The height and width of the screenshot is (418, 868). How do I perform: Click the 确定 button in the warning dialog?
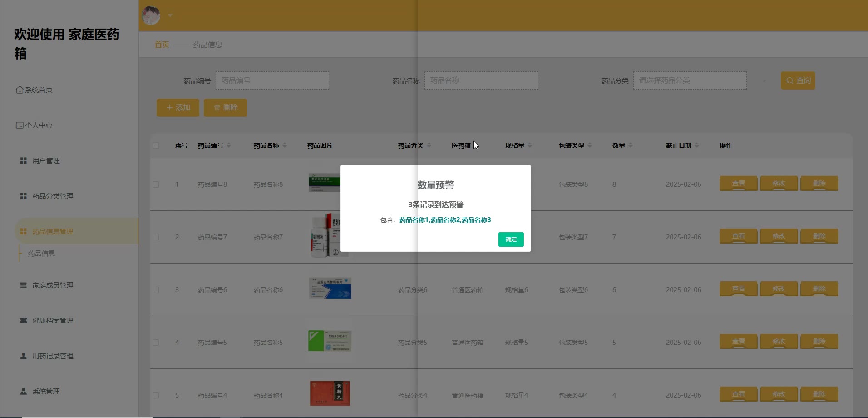pos(511,239)
